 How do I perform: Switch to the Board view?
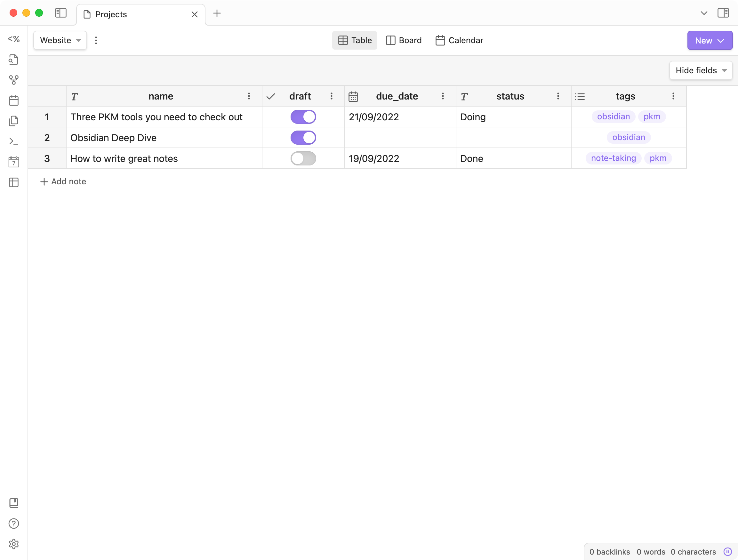click(404, 40)
